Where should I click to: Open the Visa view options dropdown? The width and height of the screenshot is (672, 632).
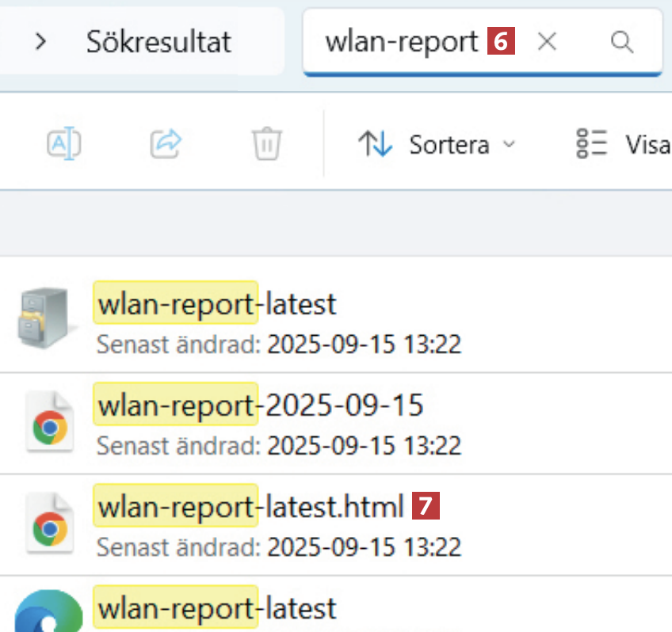point(624,145)
